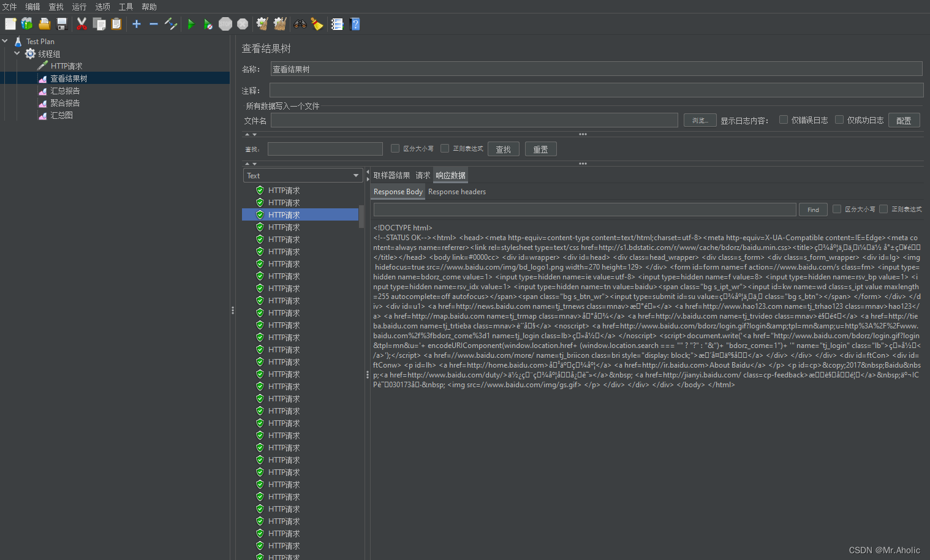
Task: Focus the response body Find field
Action: (x=584, y=210)
